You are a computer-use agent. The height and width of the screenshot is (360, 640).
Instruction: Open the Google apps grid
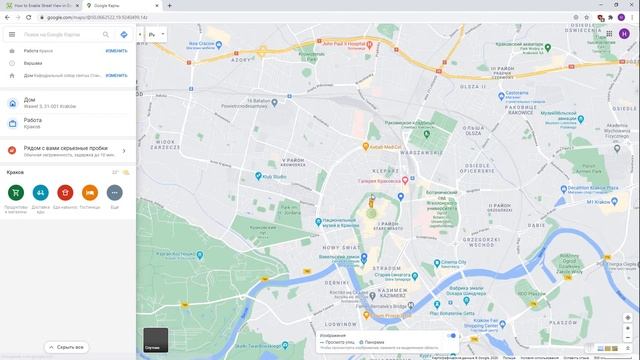(609, 34)
